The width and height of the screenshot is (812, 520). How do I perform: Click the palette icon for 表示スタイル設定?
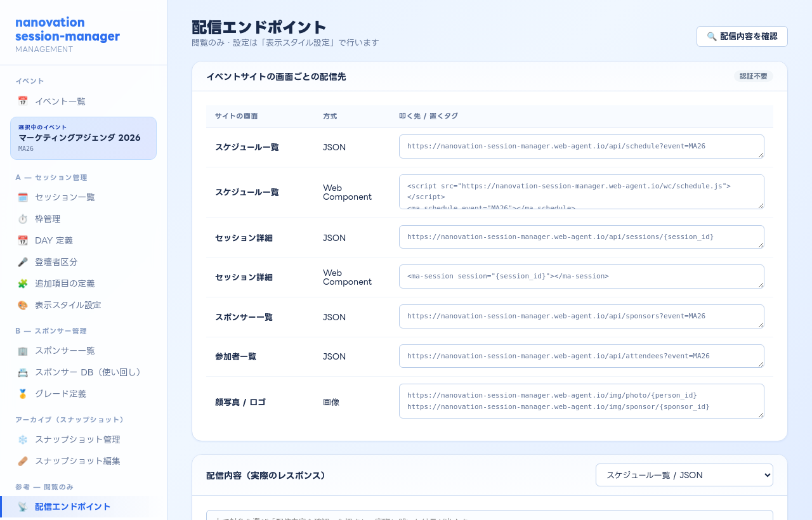(x=23, y=305)
